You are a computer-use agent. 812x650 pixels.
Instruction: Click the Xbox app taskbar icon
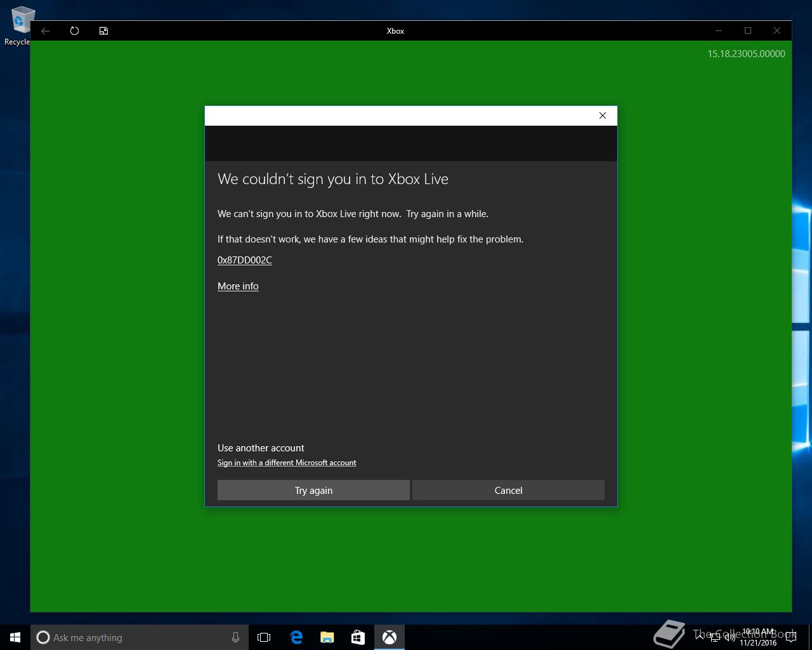[x=389, y=637]
